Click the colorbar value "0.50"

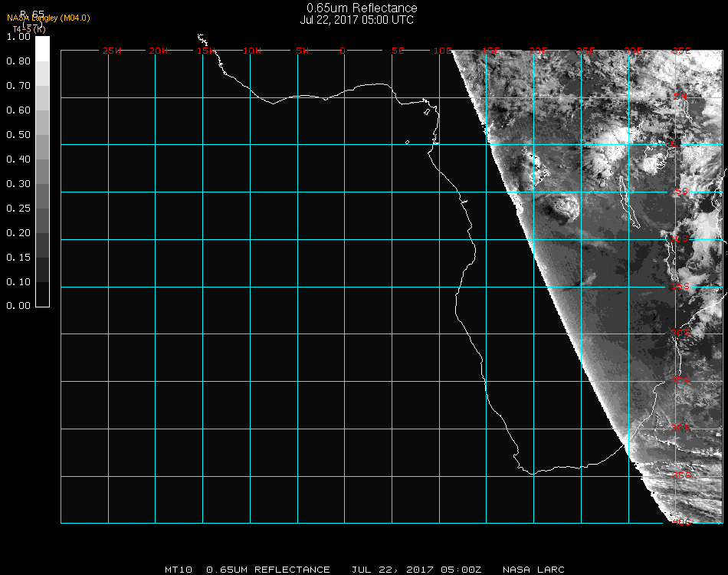pyautogui.click(x=18, y=135)
